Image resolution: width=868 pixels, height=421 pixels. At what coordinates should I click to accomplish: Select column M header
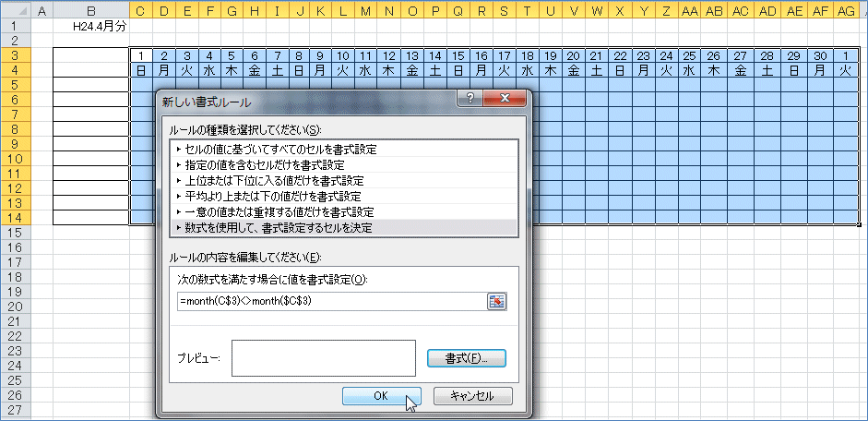(365, 10)
